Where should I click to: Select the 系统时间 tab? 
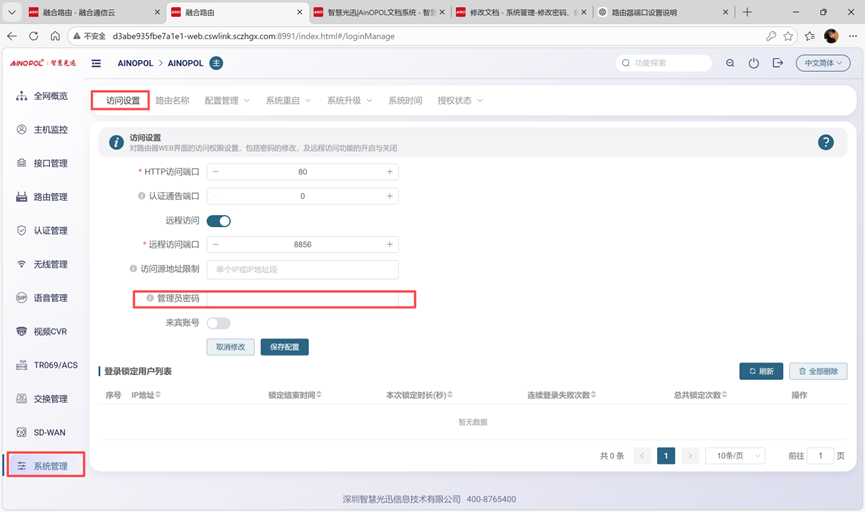pyautogui.click(x=405, y=101)
